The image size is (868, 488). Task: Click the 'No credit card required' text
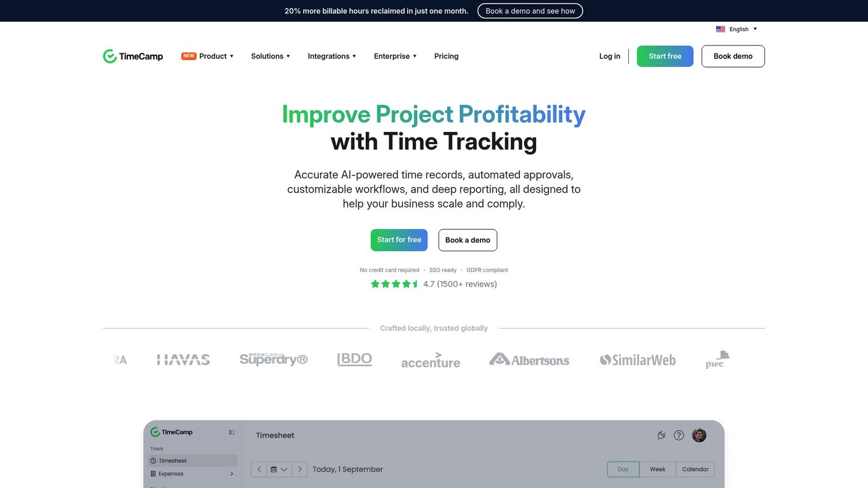point(389,270)
